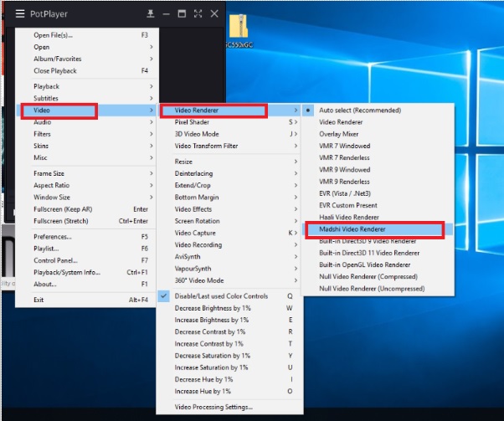Select VMR 9 Renderless renderer
This screenshot has width=504, height=421.
[x=378, y=182]
